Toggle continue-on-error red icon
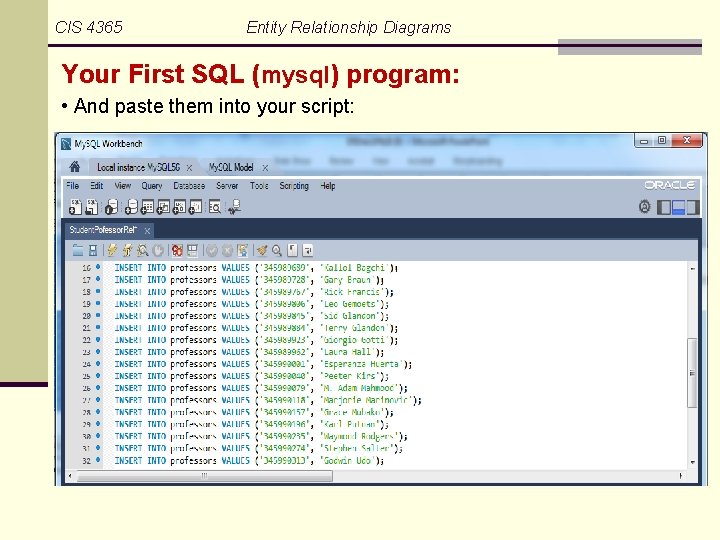This screenshot has height=540, width=720. tap(177, 250)
